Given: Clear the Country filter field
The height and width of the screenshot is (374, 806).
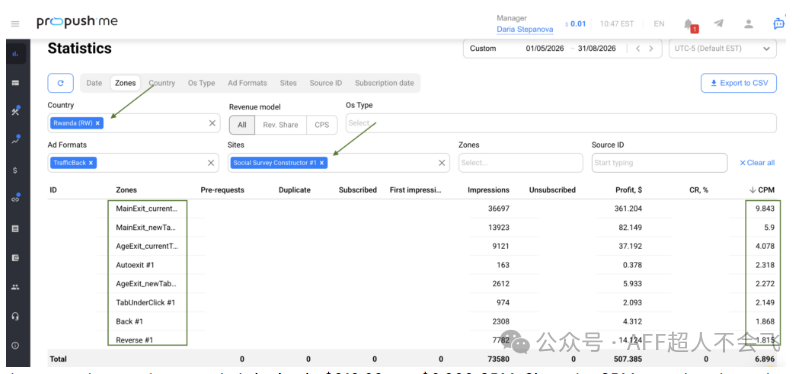Looking at the screenshot, I should tap(212, 123).
